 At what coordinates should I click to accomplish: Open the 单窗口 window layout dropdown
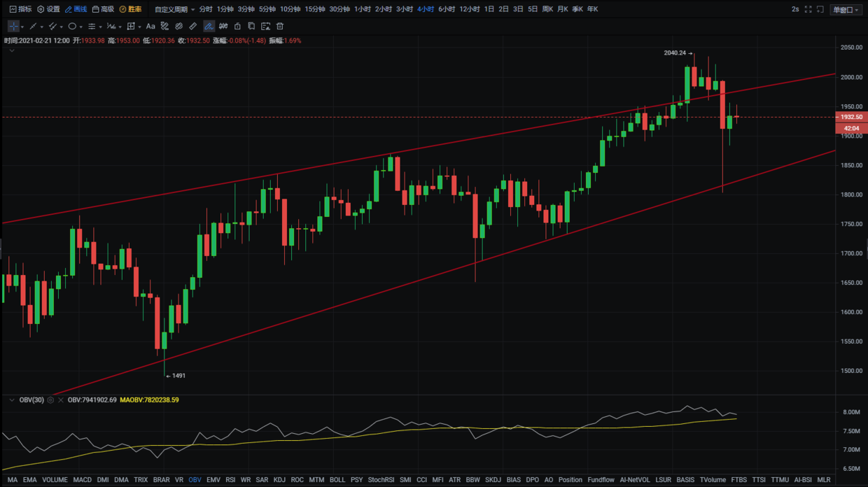tap(846, 9)
